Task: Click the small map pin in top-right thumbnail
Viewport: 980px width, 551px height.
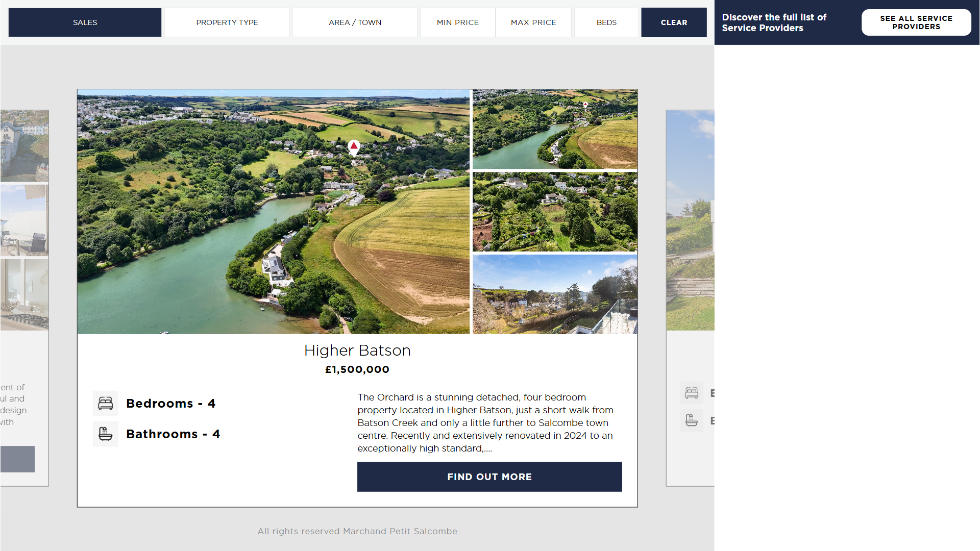Action: [585, 105]
